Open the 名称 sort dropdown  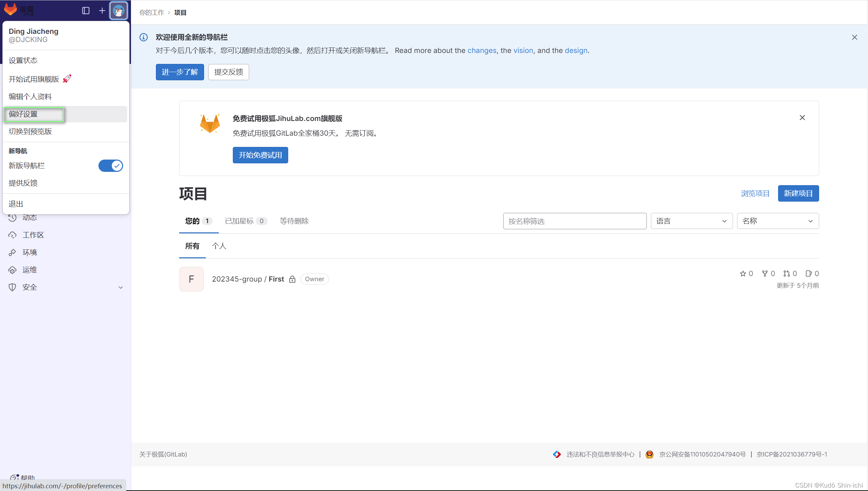(x=778, y=221)
